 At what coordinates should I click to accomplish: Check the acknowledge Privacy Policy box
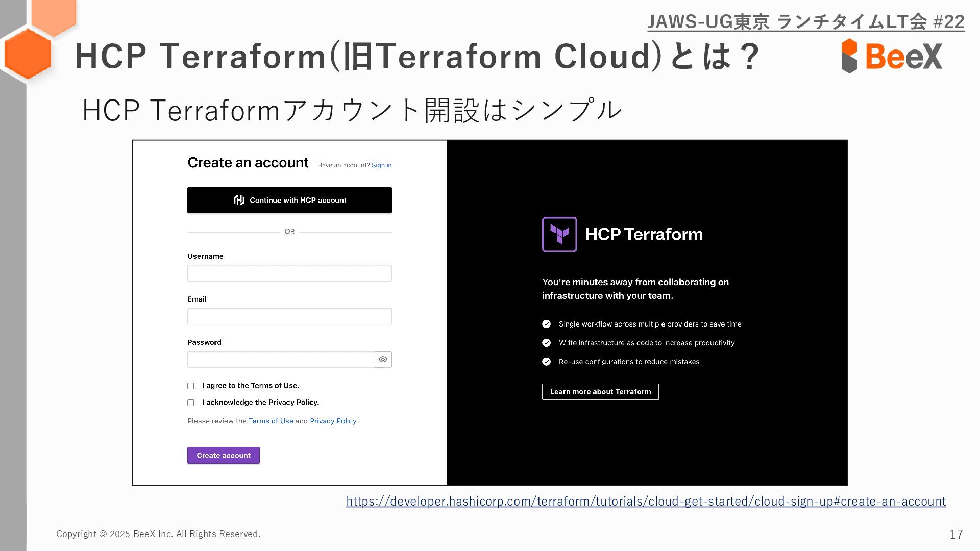point(191,403)
